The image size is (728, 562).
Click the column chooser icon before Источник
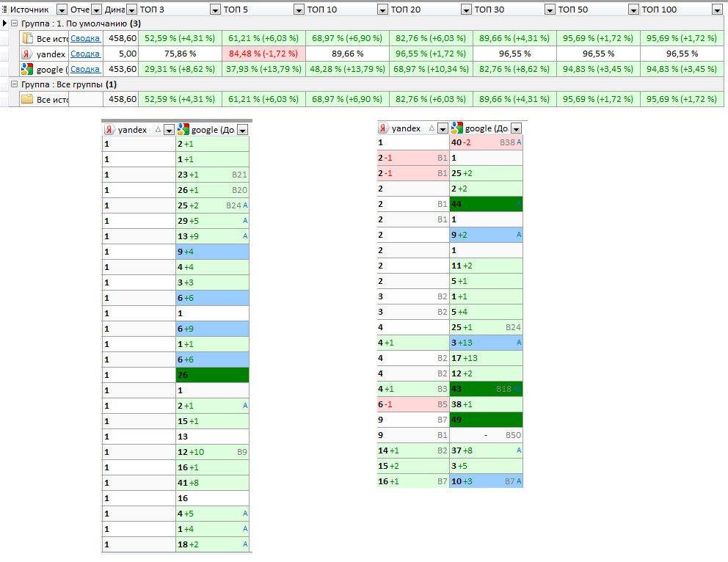point(4,10)
